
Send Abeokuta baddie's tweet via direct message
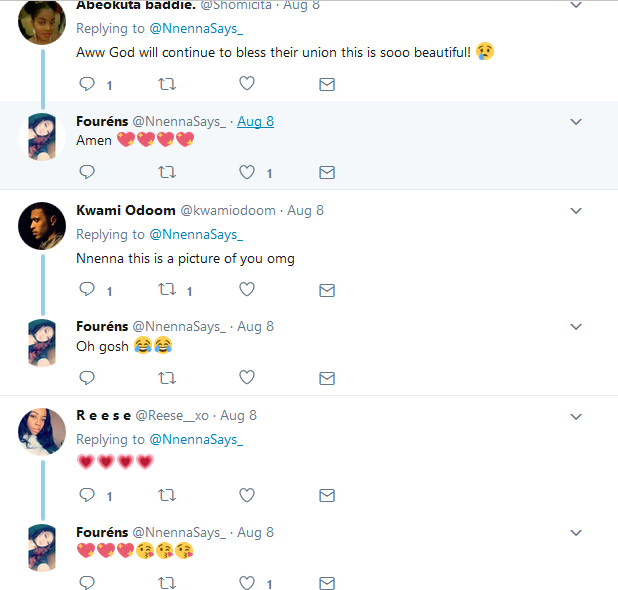pyautogui.click(x=326, y=85)
